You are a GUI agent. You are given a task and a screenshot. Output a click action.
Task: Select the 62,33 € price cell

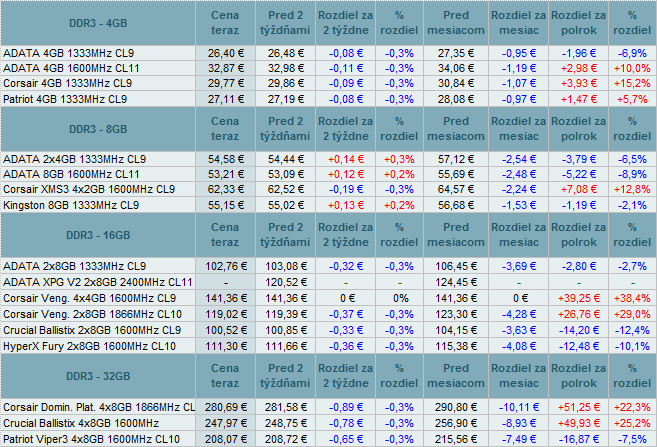pyautogui.click(x=226, y=189)
